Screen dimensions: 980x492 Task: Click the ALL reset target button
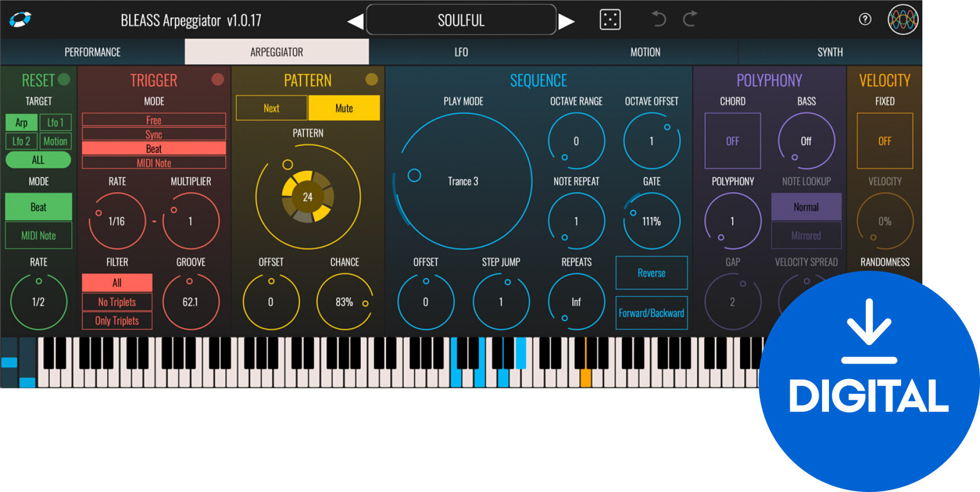click(x=38, y=160)
